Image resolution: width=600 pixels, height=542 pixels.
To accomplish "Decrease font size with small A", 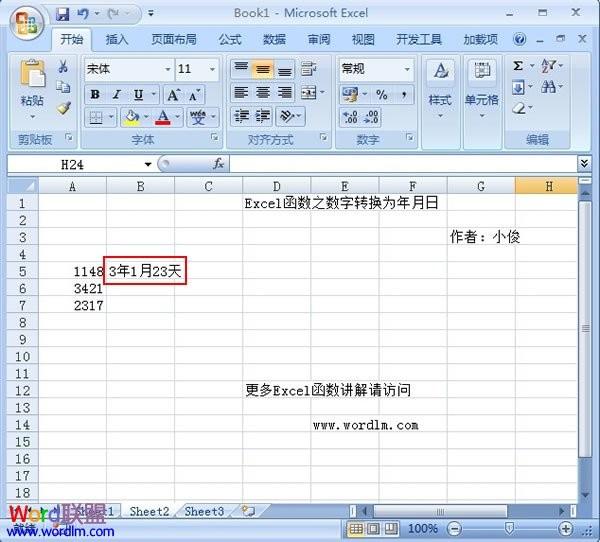I will pos(194,95).
